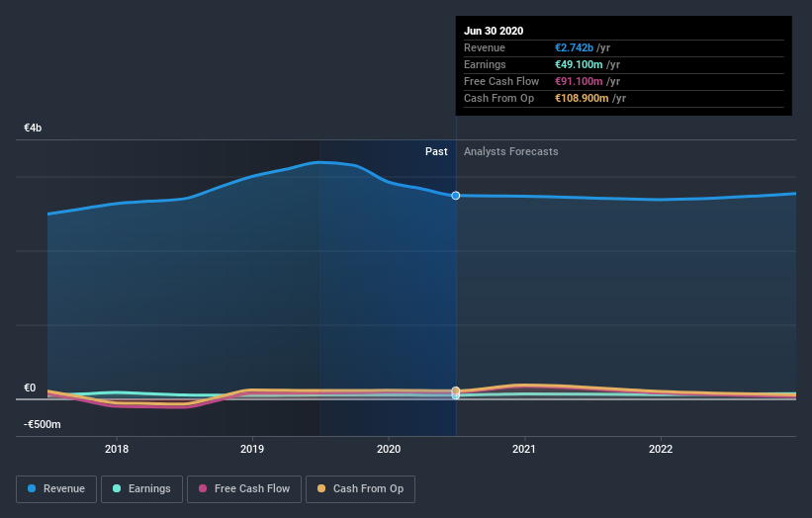The height and width of the screenshot is (518, 812).
Task: Click the Earnings row label in tooltip
Action: pos(485,64)
